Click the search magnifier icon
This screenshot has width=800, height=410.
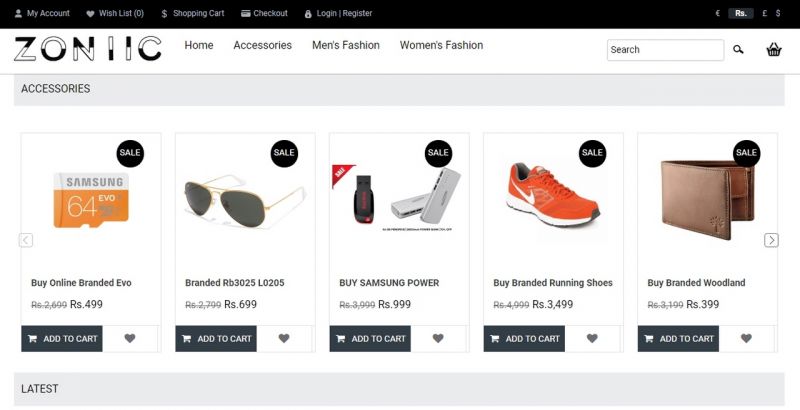pos(738,49)
